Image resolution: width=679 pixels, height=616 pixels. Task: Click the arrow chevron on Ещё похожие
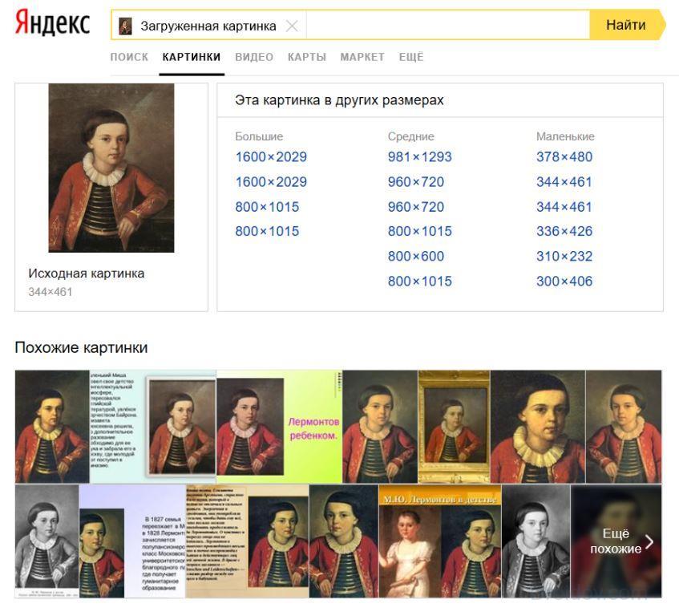click(649, 541)
